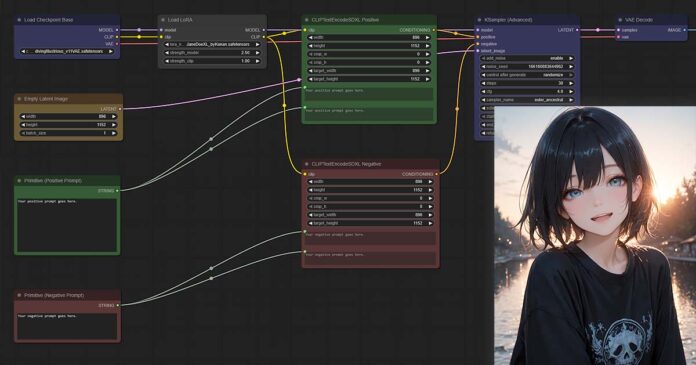Open the checkpoint name dropdown in Load Checkpoint Base
The width and height of the screenshot is (696, 365).
(x=67, y=52)
